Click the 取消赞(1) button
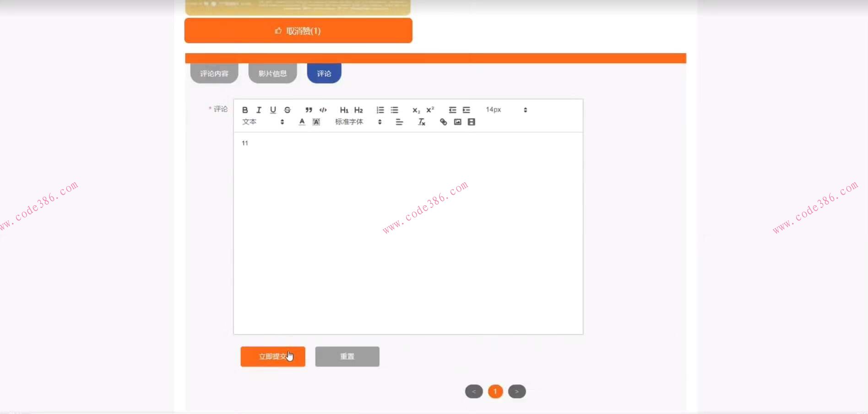868x414 pixels. (298, 31)
